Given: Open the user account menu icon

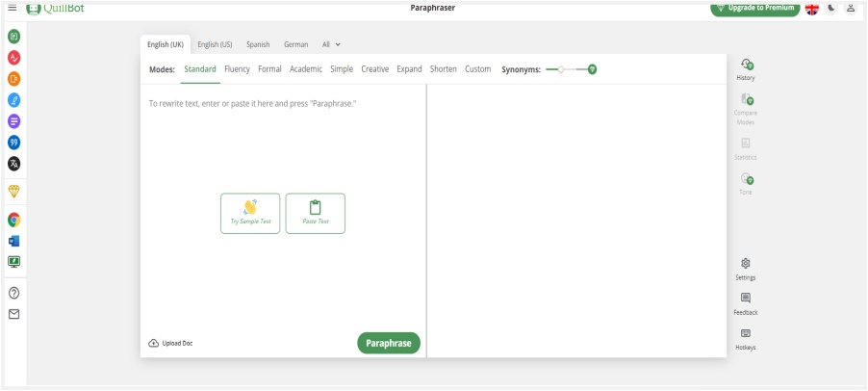Looking at the screenshot, I should coord(851,8).
